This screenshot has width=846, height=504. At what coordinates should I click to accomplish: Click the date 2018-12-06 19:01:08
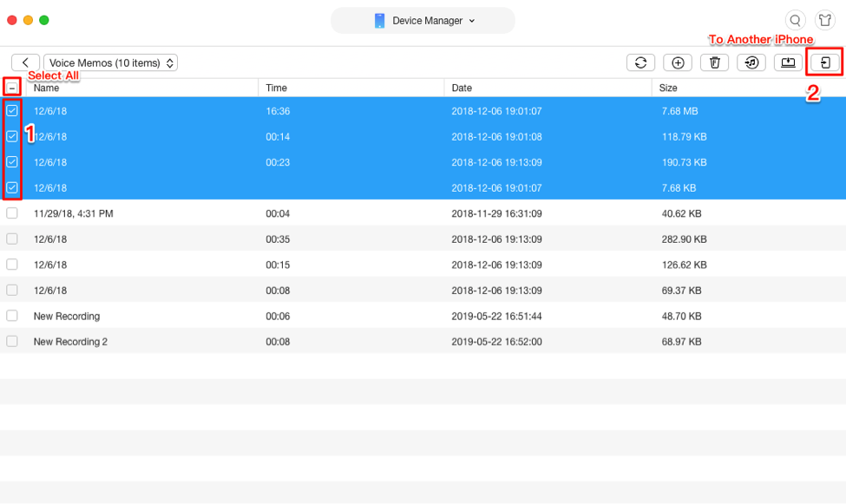click(496, 136)
